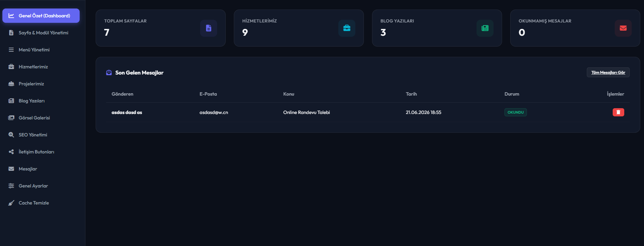
Task: Click the date 21.06.2026 18:55
Action: pyautogui.click(x=423, y=112)
